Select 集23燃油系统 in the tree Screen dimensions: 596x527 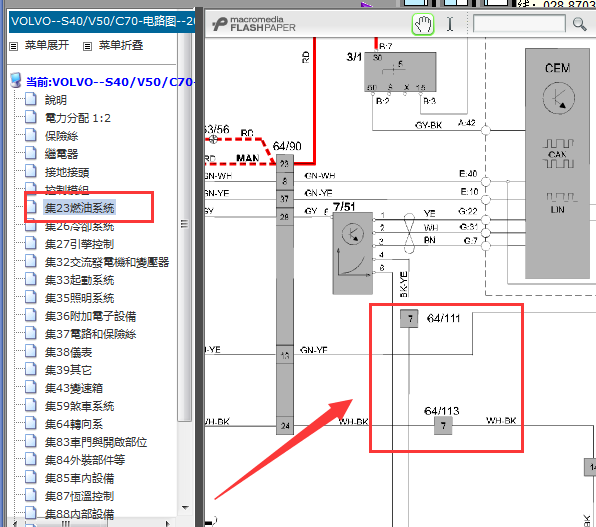(79, 208)
